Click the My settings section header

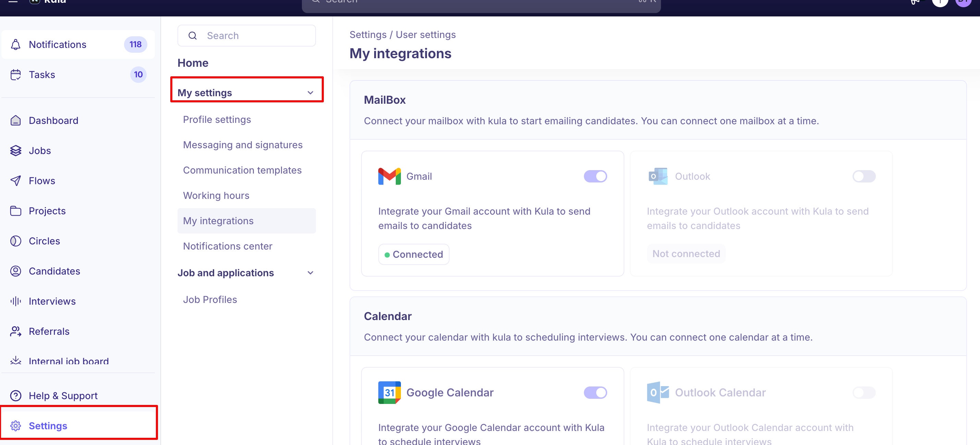[246, 93]
